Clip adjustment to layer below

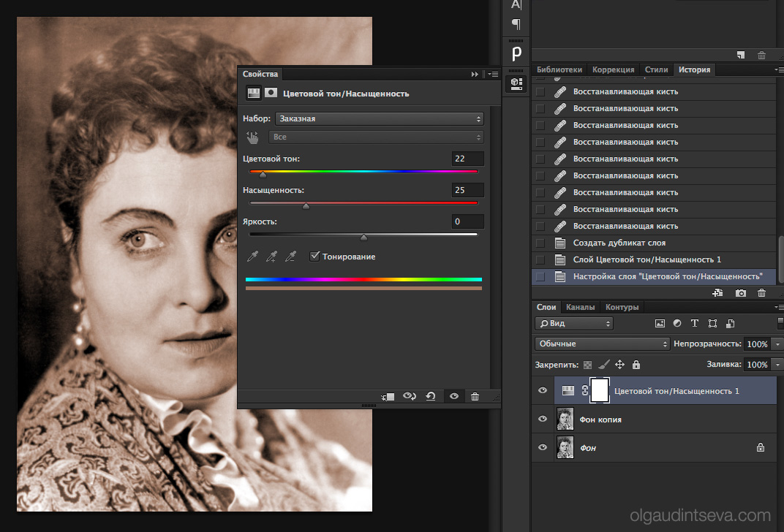pyautogui.click(x=388, y=397)
